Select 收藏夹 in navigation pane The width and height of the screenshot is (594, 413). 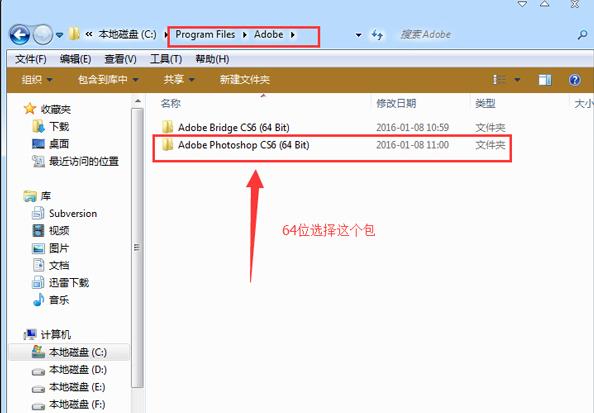tap(56, 110)
